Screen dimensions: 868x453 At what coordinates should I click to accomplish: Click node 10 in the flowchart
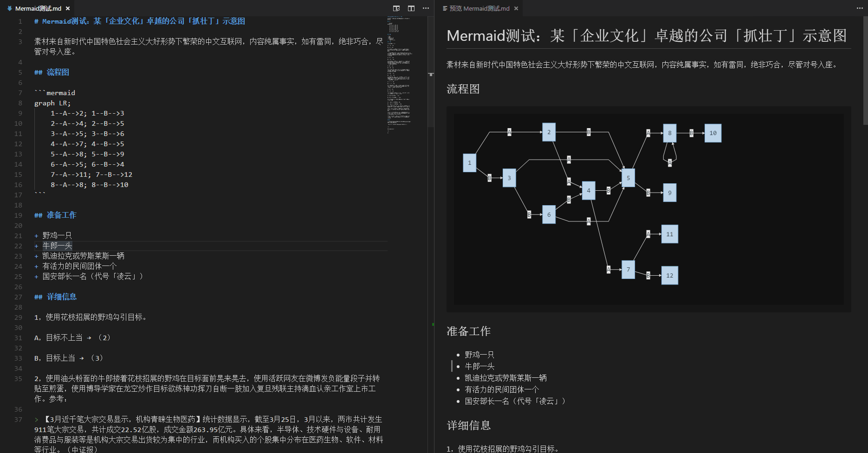(x=713, y=133)
